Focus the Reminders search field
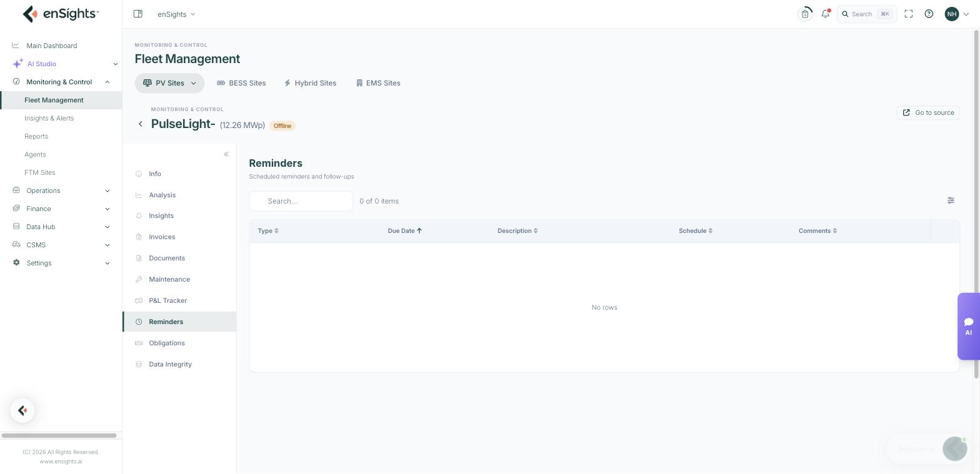This screenshot has width=980, height=474. pos(301,201)
